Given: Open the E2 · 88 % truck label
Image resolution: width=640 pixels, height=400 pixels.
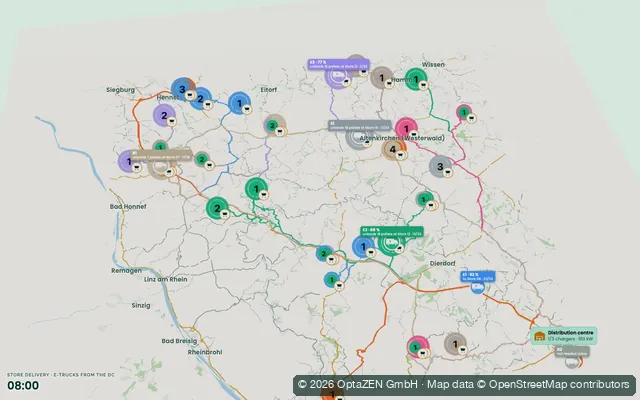Looking at the screenshot, I should [392, 232].
